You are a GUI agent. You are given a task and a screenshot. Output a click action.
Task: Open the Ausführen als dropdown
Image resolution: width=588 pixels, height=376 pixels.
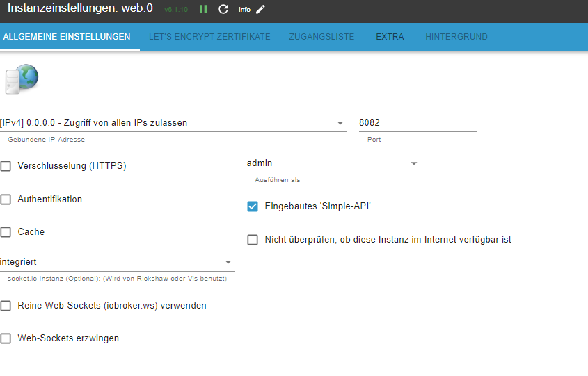tap(334, 163)
